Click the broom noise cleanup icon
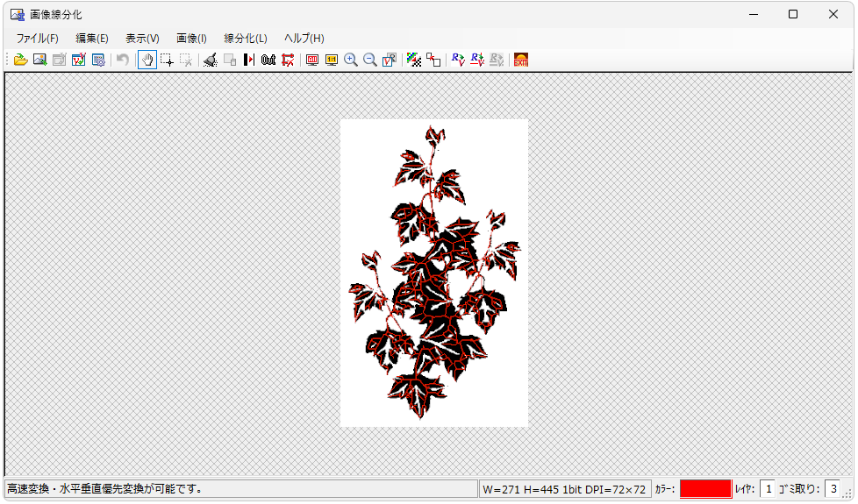858x504 pixels. click(x=211, y=60)
